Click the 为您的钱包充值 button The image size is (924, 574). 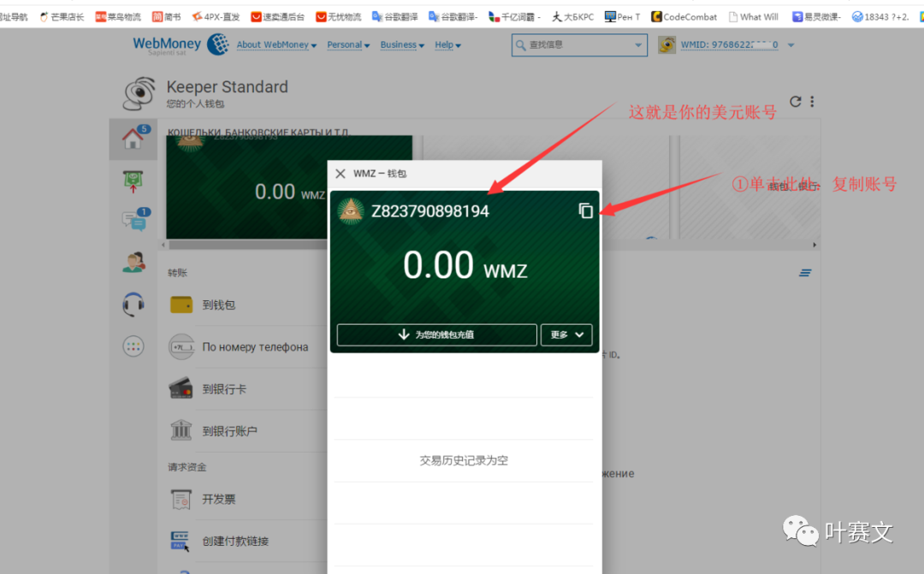point(436,334)
